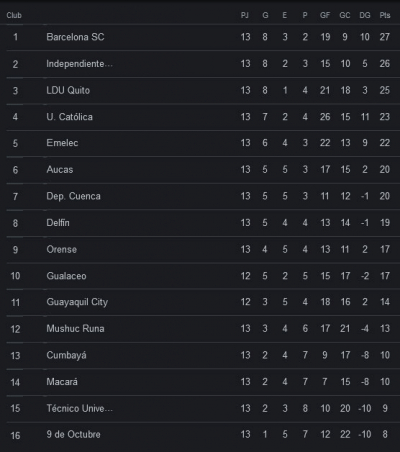The width and height of the screenshot is (400, 452).
Task: Select the Aucas team entry
Action: coord(60,170)
